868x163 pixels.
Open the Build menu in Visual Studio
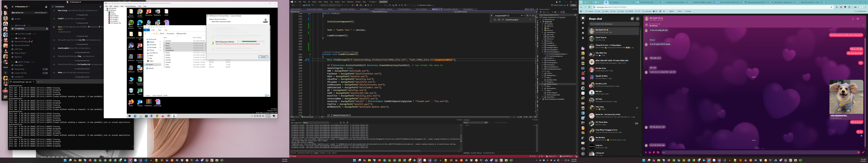pos(320,2)
